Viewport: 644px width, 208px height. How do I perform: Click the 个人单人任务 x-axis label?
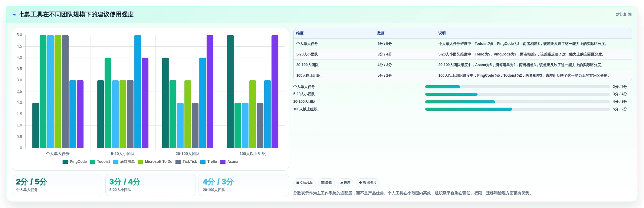pos(58,154)
